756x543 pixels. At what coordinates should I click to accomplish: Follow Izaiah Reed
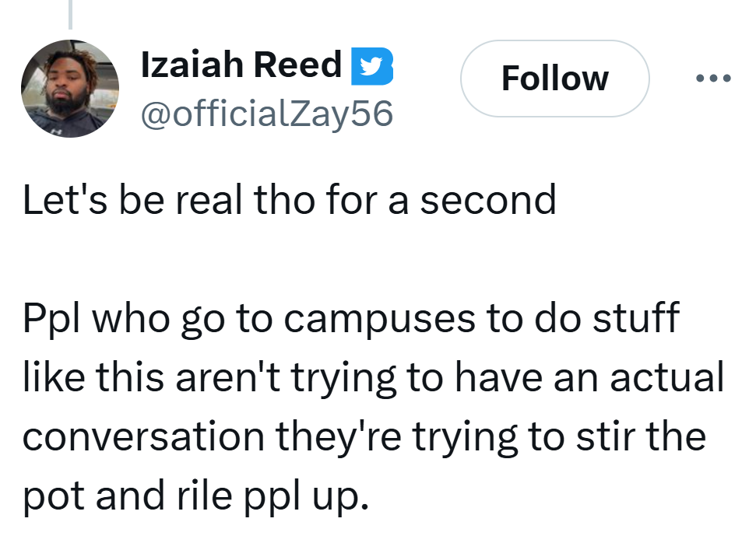[x=554, y=79]
